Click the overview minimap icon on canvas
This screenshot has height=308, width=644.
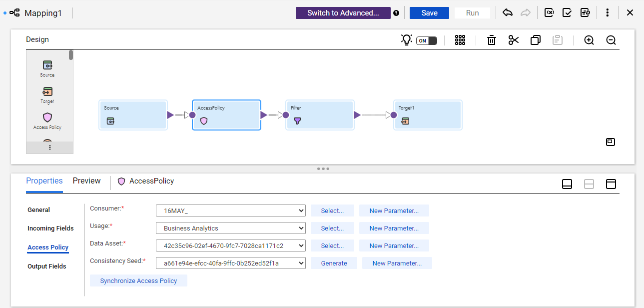coord(610,142)
